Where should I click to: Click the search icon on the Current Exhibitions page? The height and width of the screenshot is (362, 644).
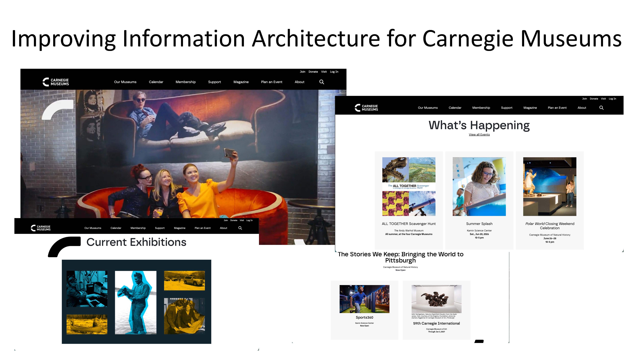click(x=240, y=228)
